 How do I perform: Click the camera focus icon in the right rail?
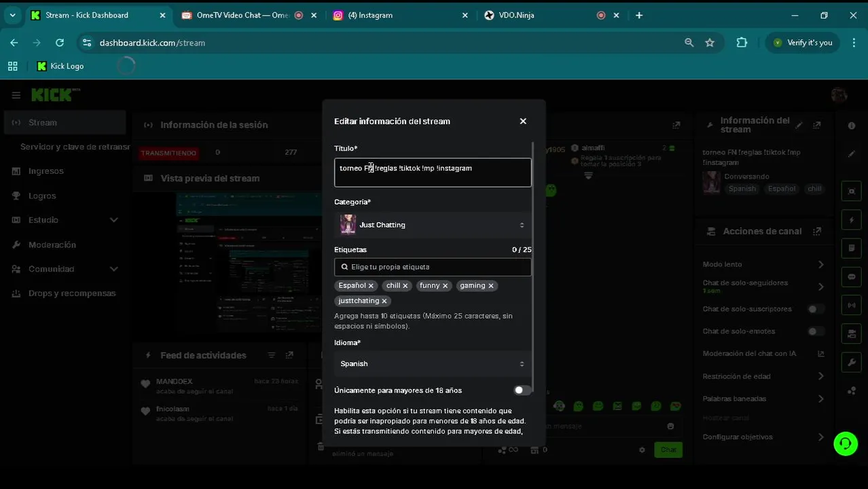click(x=852, y=192)
